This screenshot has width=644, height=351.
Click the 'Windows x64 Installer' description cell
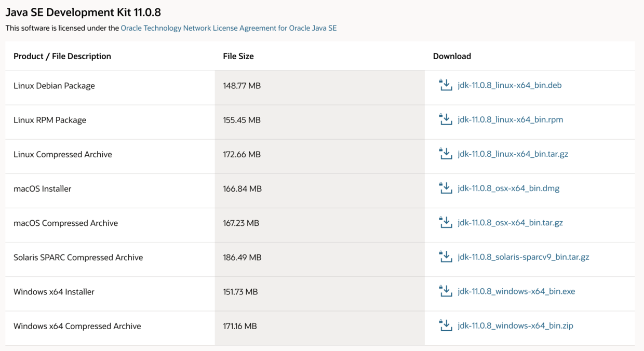[x=54, y=292]
